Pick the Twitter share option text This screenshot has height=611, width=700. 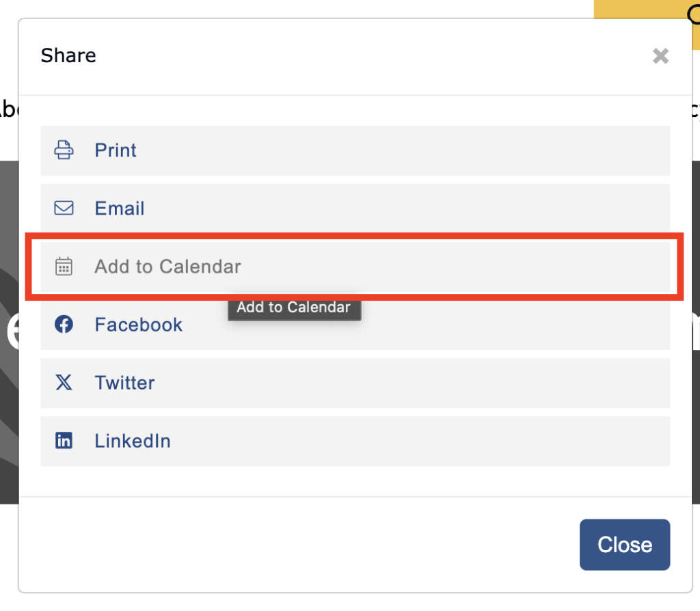[x=124, y=383]
